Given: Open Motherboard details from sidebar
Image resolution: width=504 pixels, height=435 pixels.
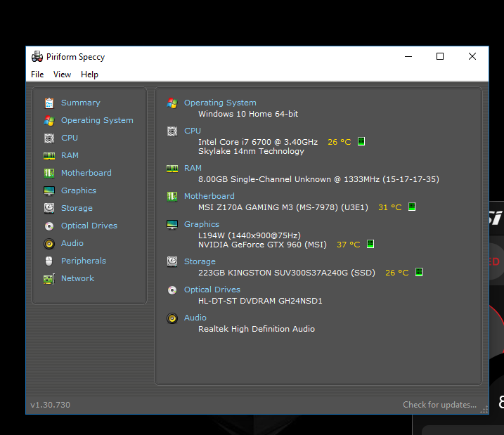Looking at the screenshot, I should point(86,173).
